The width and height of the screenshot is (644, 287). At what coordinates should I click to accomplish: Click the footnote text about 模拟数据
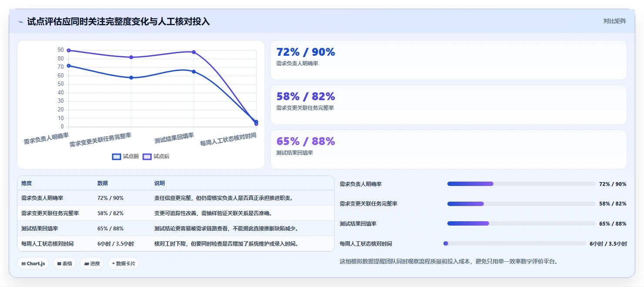(x=449, y=261)
